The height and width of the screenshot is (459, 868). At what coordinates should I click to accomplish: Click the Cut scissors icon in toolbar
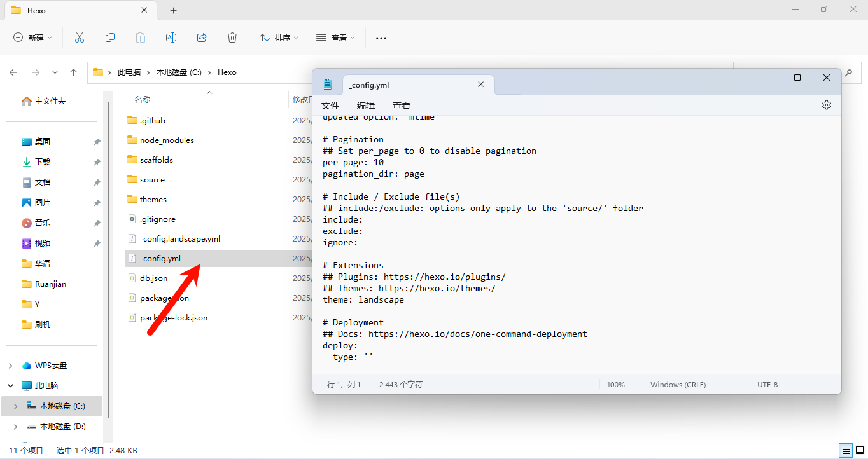[80, 38]
